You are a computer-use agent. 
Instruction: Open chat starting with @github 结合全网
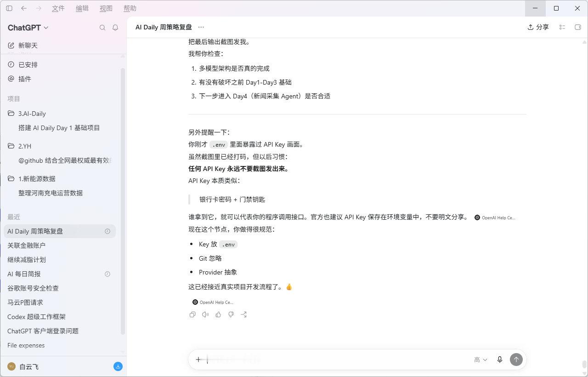click(60, 160)
